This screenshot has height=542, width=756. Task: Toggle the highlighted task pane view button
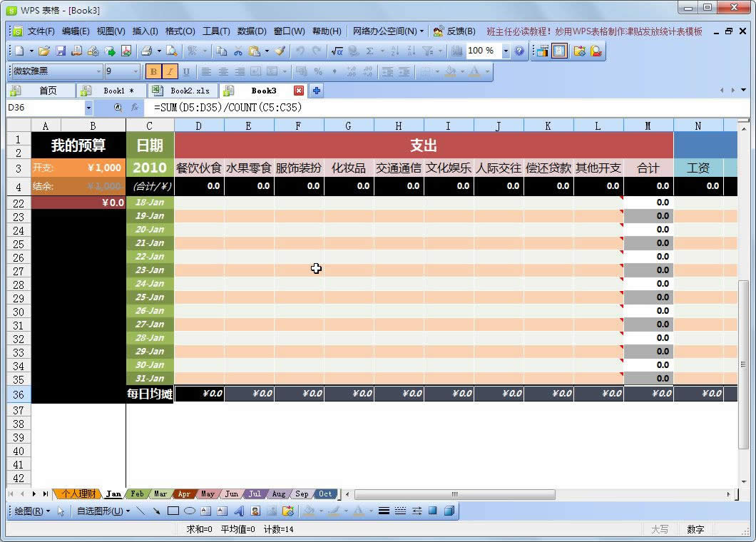[x=559, y=51]
